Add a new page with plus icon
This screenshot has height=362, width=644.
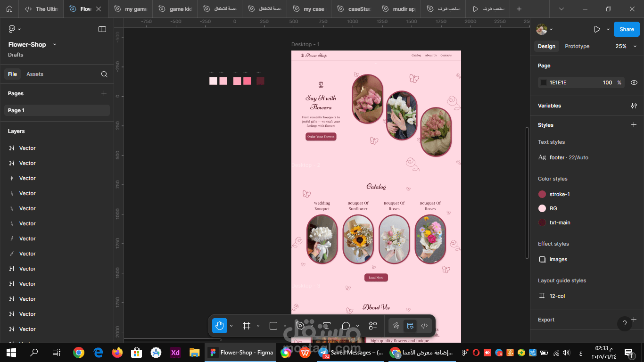[104, 93]
